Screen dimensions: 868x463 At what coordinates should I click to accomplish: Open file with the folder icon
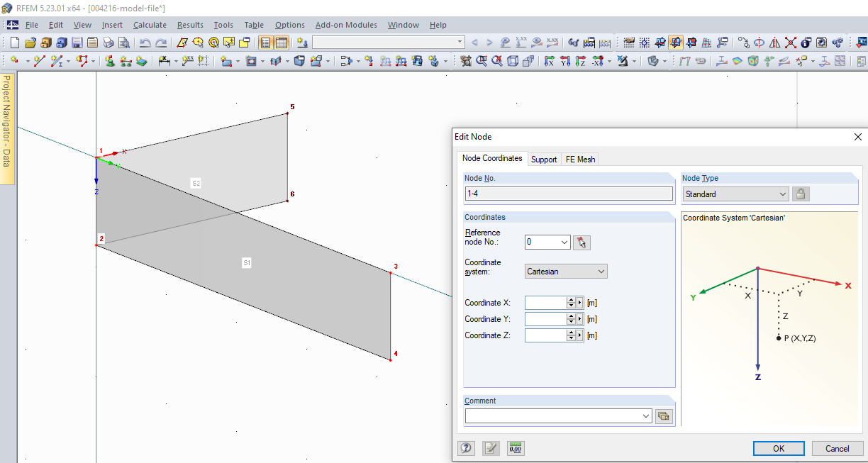click(30, 43)
